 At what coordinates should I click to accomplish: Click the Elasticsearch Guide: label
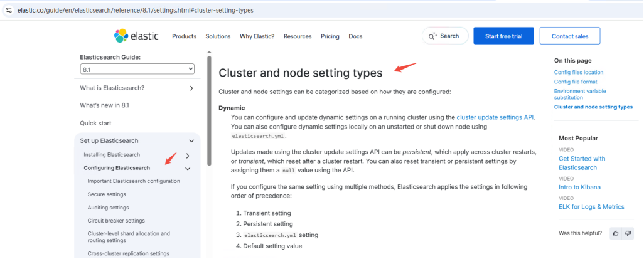tap(110, 58)
